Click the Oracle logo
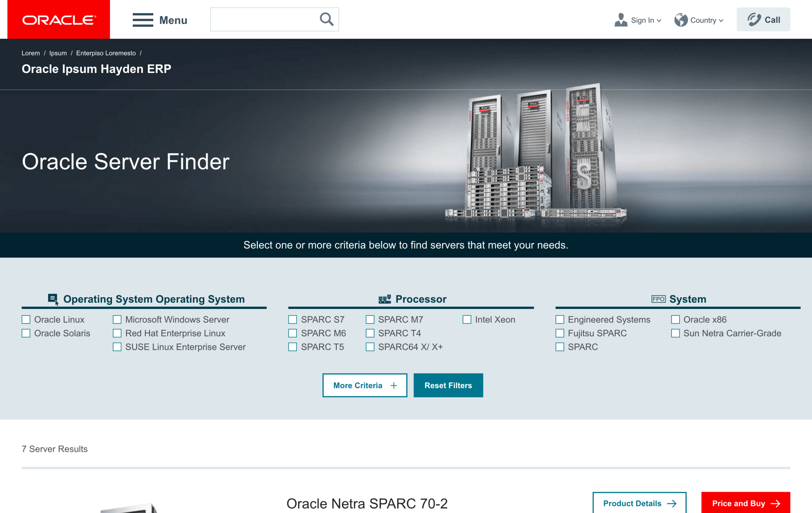This screenshot has width=812, height=513. click(59, 20)
